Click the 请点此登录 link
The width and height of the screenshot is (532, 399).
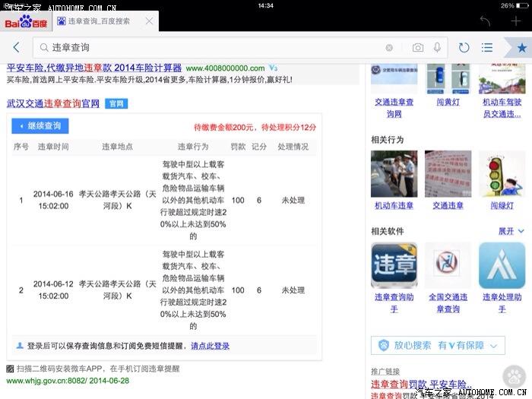pyautogui.click(x=210, y=346)
